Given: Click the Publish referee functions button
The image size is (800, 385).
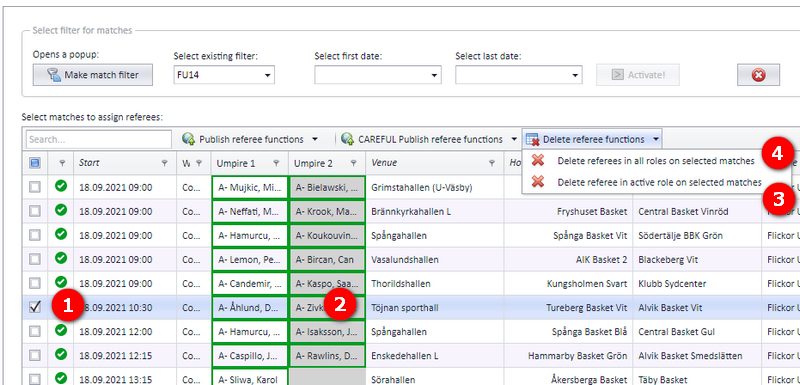Looking at the screenshot, I should [244, 139].
